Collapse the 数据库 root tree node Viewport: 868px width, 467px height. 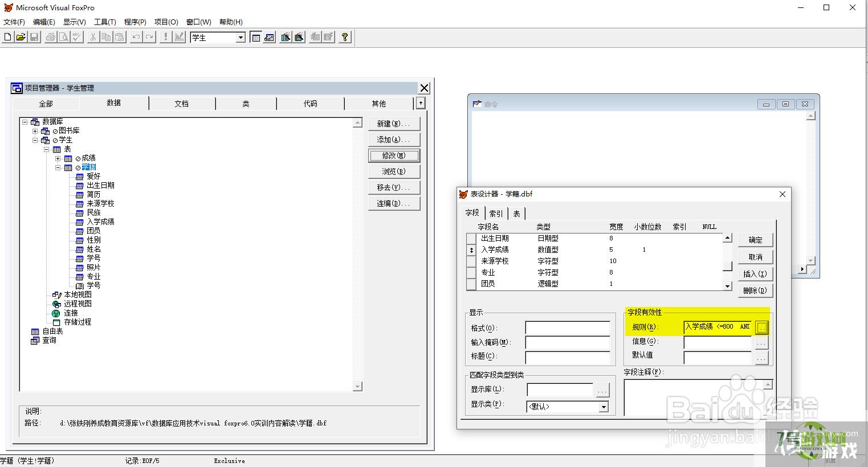click(x=25, y=122)
